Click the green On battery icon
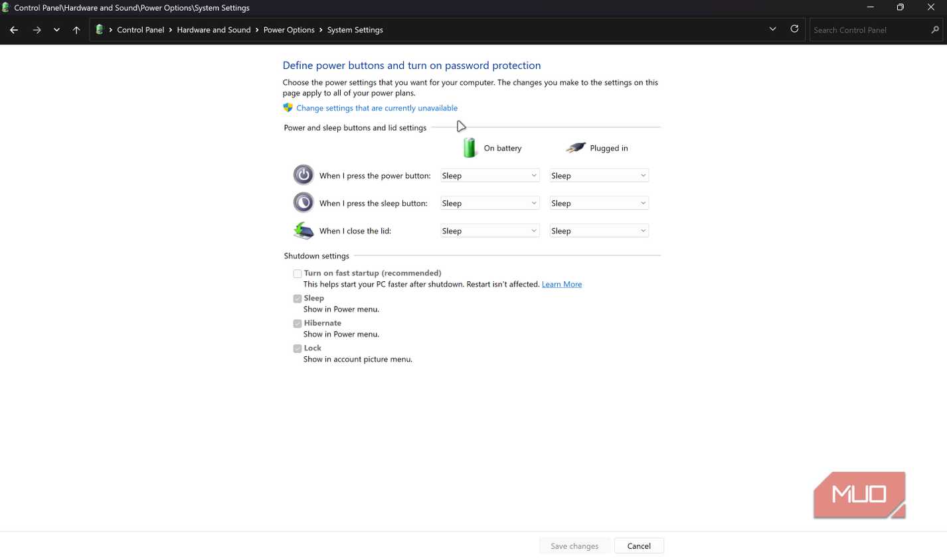 click(470, 147)
